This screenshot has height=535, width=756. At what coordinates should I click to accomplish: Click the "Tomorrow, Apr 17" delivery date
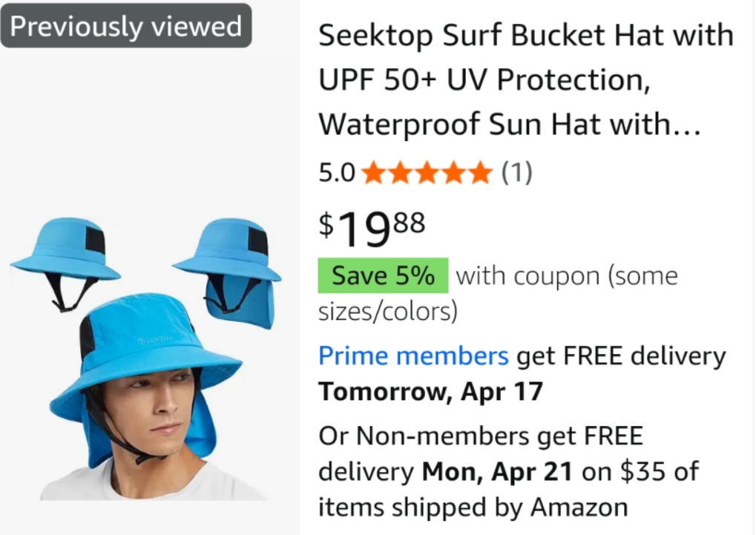(430, 391)
